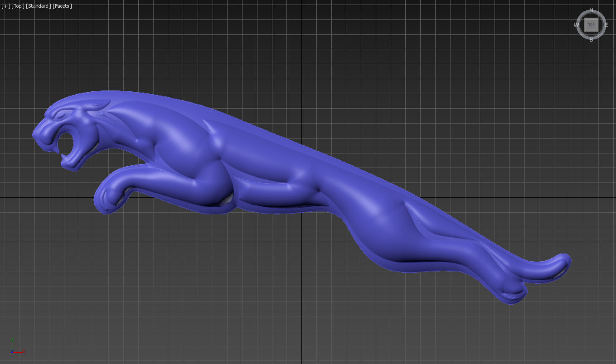
Task: Open the [Standard] viewport quality menu
Action: click(x=39, y=6)
